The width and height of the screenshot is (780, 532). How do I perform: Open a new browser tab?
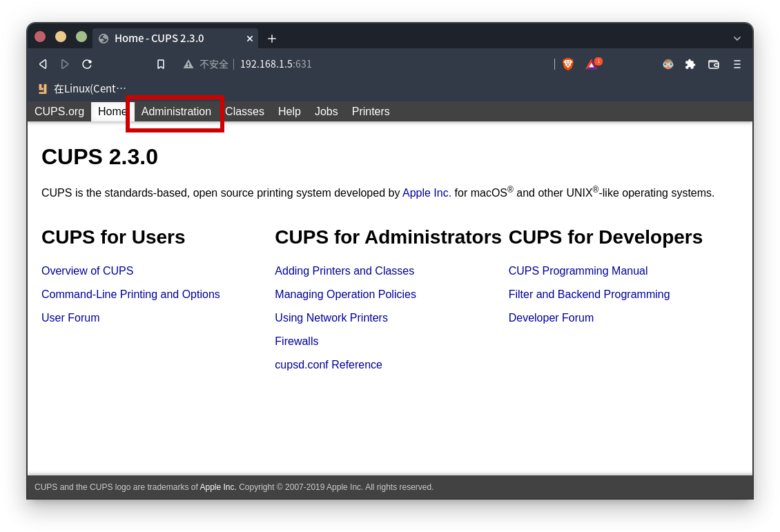click(272, 39)
